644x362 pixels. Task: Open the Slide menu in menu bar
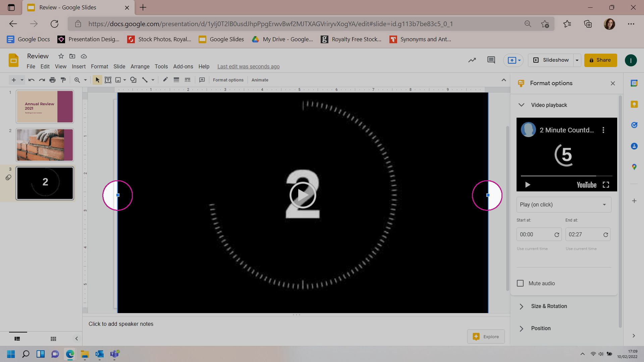click(x=119, y=66)
